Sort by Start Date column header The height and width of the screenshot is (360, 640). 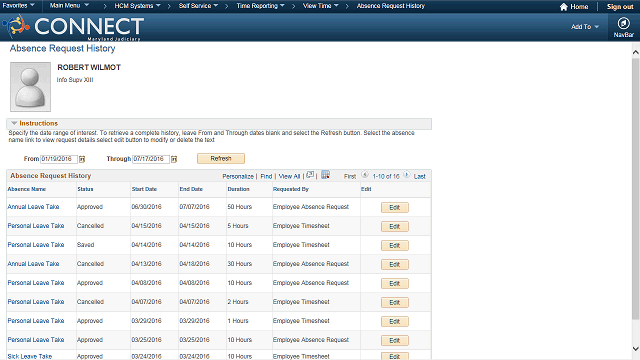click(144, 189)
